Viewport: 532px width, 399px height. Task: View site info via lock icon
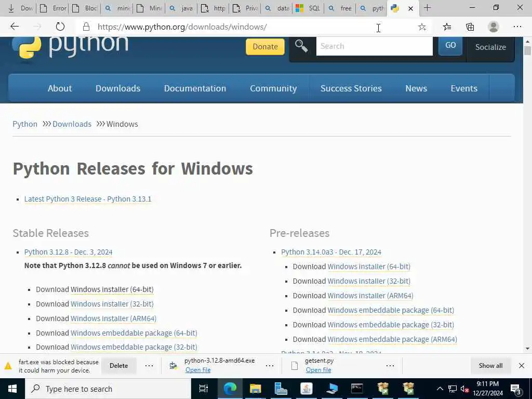[86, 27]
